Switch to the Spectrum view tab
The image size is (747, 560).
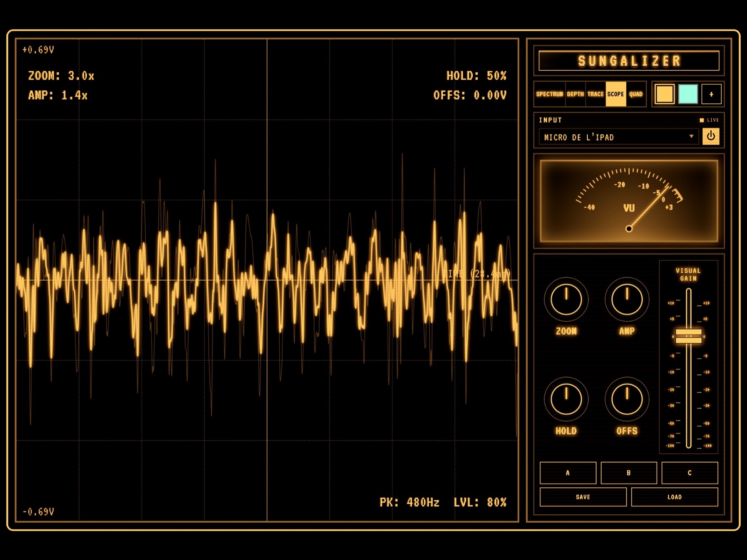[549, 94]
